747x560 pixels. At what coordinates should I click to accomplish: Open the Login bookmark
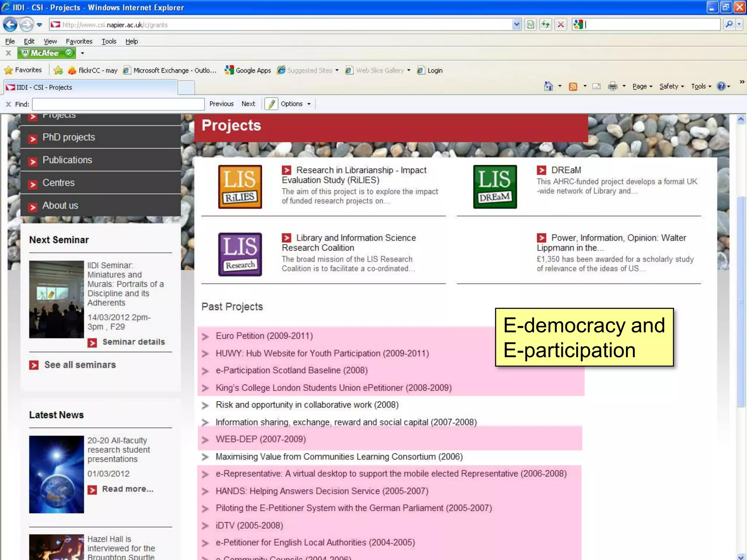point(430,70)
